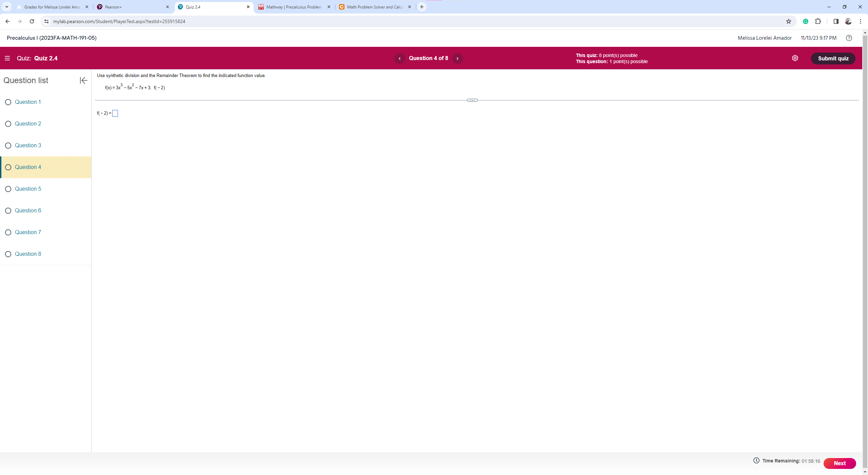Screen dimensions: 868x475
Task: Switch to the Grades for Melissa tab
Action: coord(52,7)
